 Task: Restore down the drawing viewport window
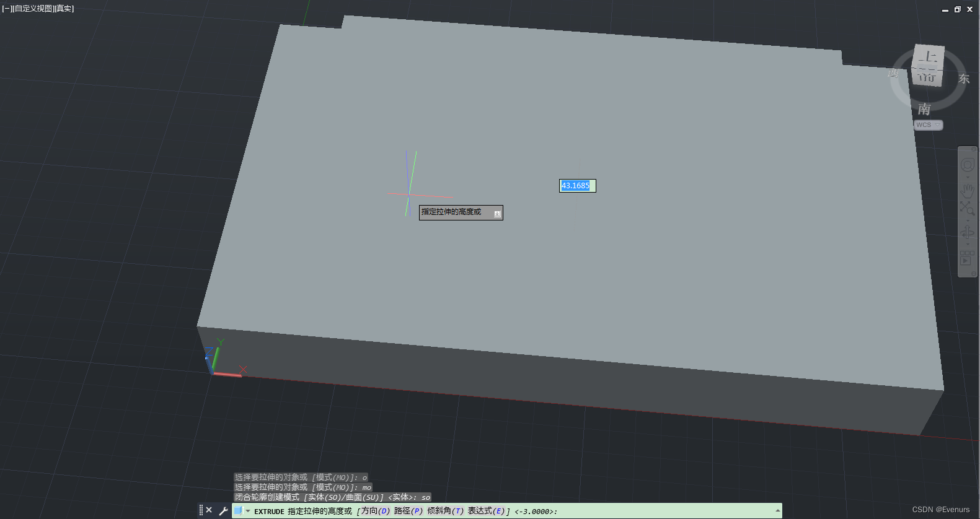pos(958,9)
